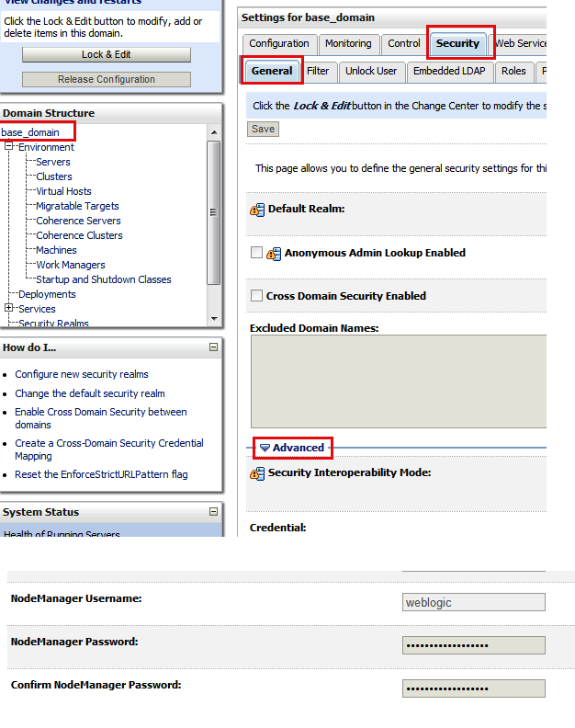Click the Excluded Domain Names text area
Viewport: 575px width, 728px height.
click(x=399, y=381)
